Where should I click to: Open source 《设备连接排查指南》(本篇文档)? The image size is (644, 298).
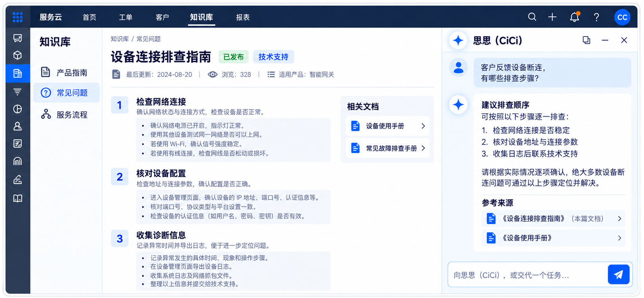tap(553, 219)
